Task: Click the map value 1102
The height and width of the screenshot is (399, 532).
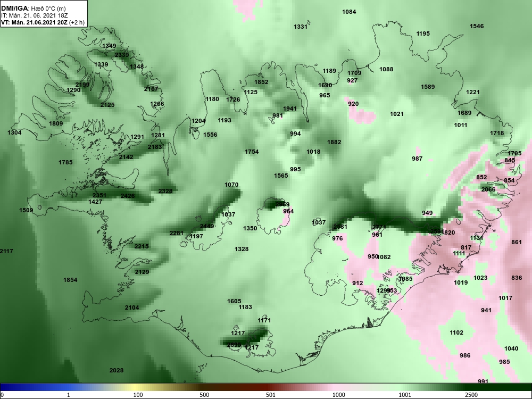Action: click(x=456, y=333)
